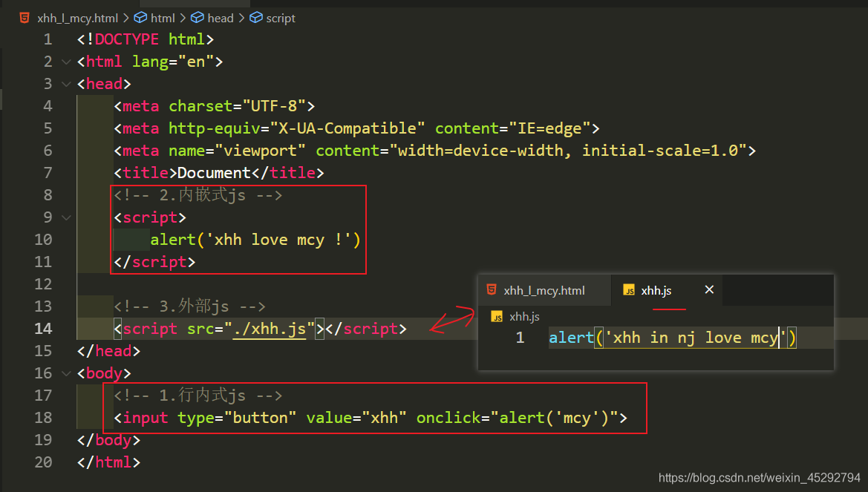Click the 外部js comment on line 13
The height and width of the screenshot is (492, 868).
click(x=190, y=306)
